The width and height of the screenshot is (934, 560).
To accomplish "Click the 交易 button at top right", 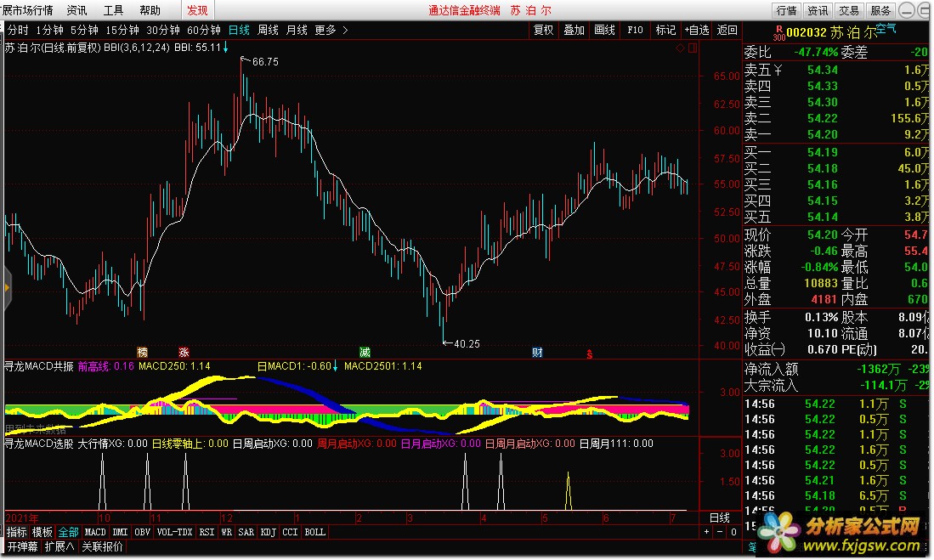I will pos(849,10).
